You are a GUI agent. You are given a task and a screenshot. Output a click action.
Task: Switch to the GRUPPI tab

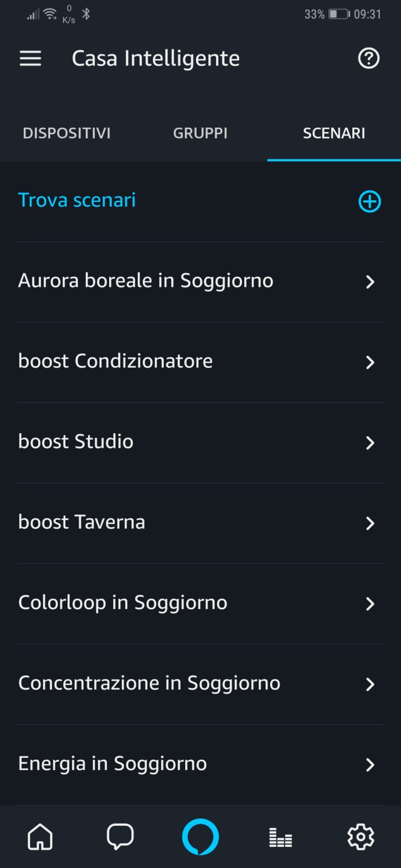point(200,133)
